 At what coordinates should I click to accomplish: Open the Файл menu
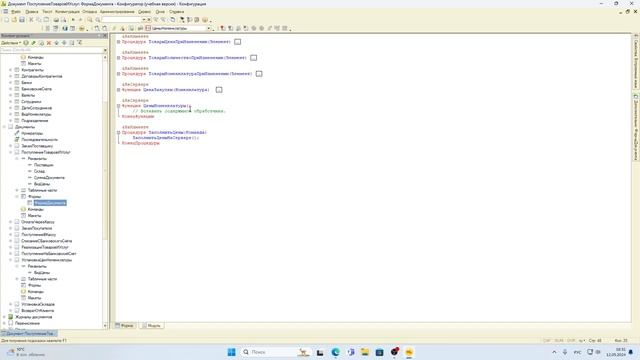16,12
